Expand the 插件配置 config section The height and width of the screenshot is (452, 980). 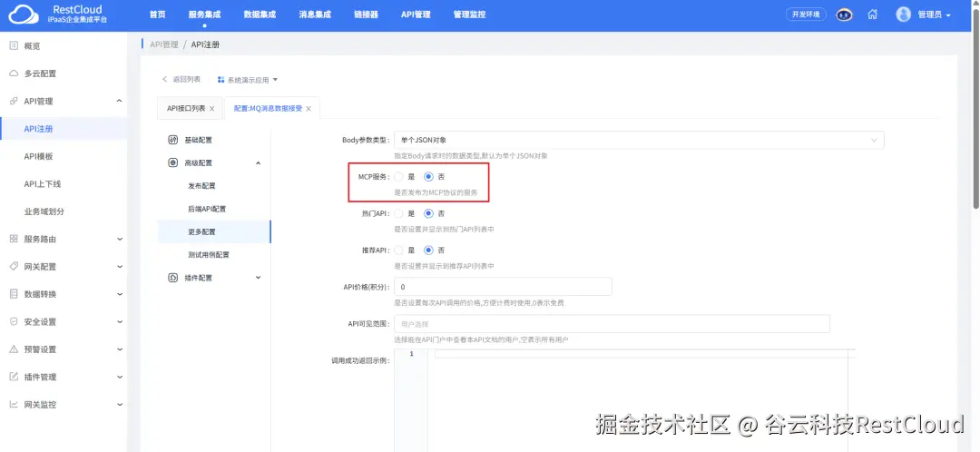click(x=258, y=278)
